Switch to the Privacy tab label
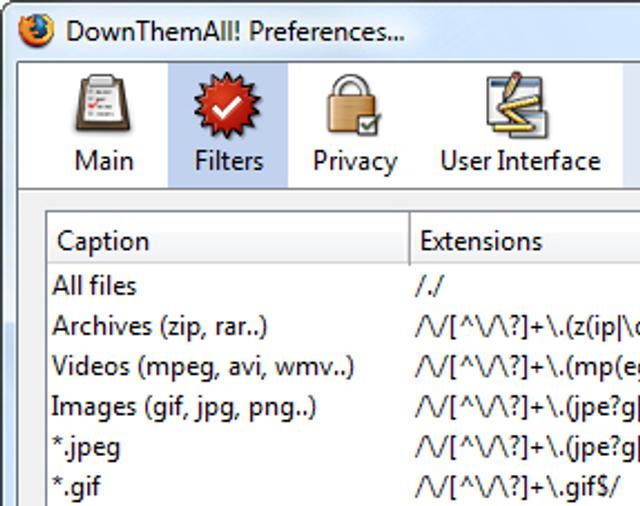 click(355, 162)
